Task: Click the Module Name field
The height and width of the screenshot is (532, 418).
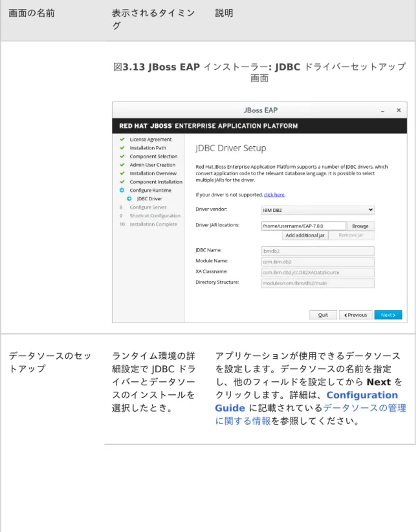Action: [x=318, y=262]
